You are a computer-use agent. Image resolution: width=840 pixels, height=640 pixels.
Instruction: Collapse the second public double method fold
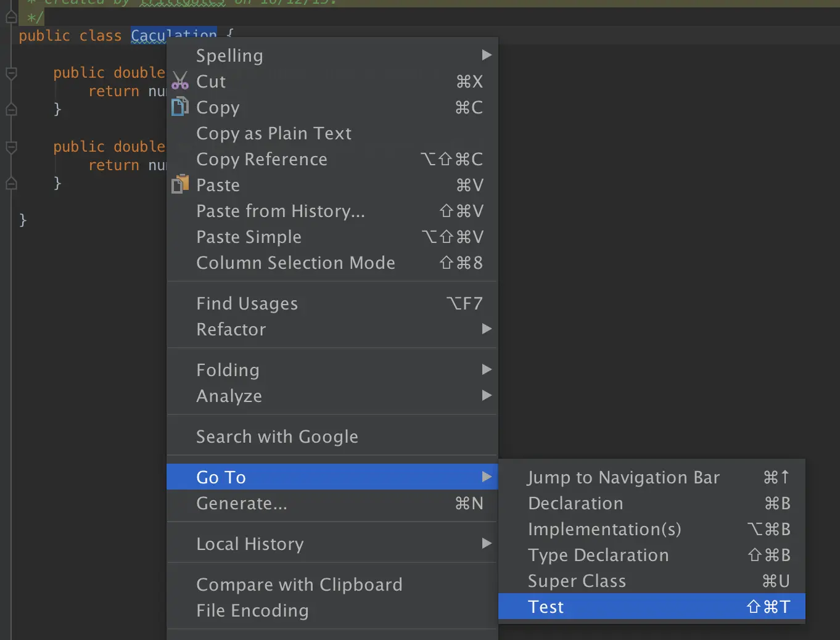(11, 147)
